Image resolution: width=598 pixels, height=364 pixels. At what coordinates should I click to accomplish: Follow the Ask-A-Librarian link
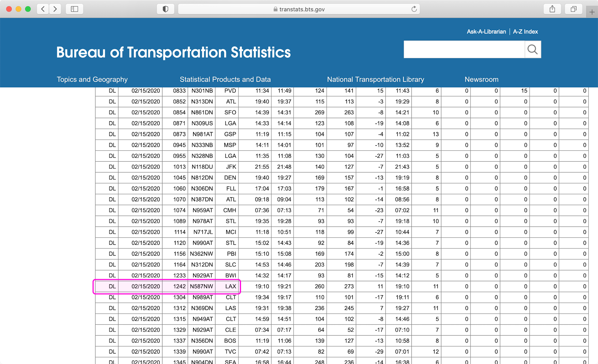[x=486, y=32]
